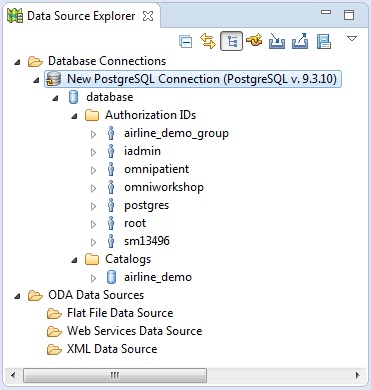
Task: Click the horizontal scrollbar left arrow
Action: click(x=13, y=375)
